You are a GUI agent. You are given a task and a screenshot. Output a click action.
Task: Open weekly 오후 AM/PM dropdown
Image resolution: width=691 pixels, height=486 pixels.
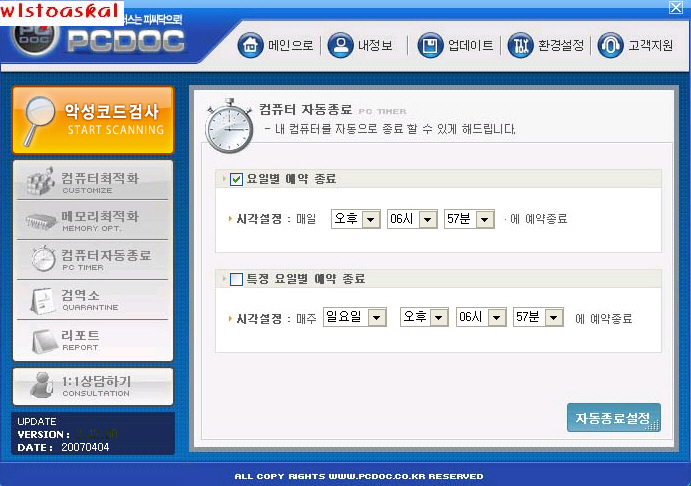pyautogui.click(x=424, y=317)
